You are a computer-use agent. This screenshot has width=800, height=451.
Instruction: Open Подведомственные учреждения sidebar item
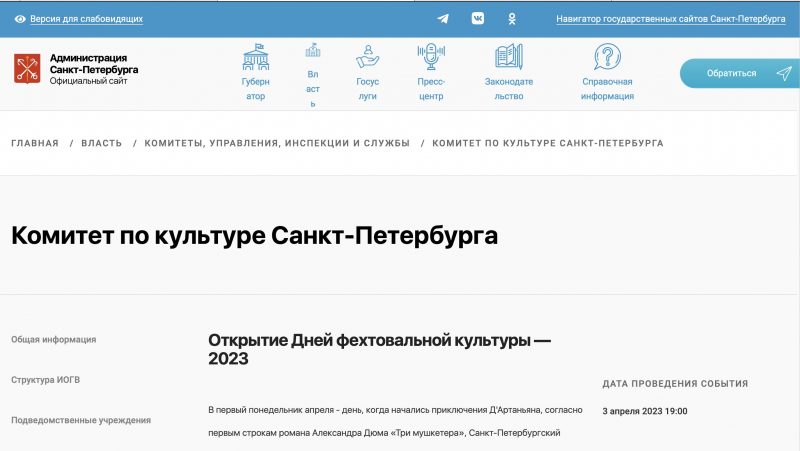pos(81,420)
